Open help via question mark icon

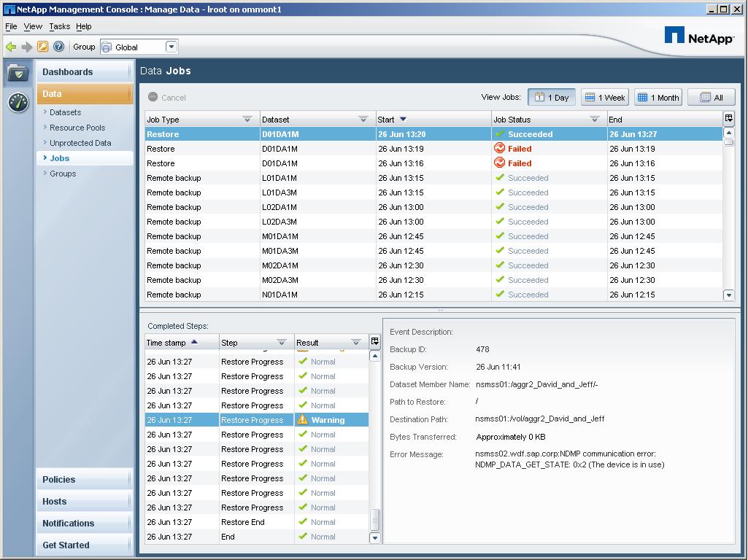pos(59,47)
